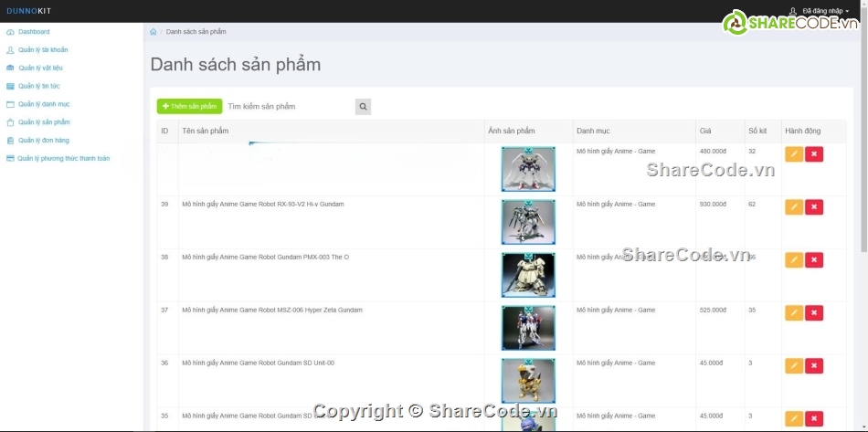The width and height of the screenshot is (868, 432).
Task: Open the Đã đăng nhập dropdown
Action: pos(826,11)
